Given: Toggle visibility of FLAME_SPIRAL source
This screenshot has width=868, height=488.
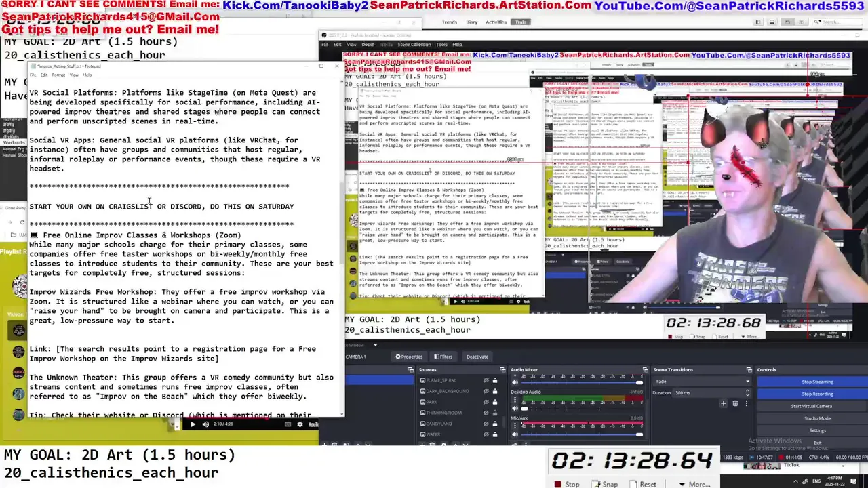Looking at the screenshot, I should (x=486, y=380).
